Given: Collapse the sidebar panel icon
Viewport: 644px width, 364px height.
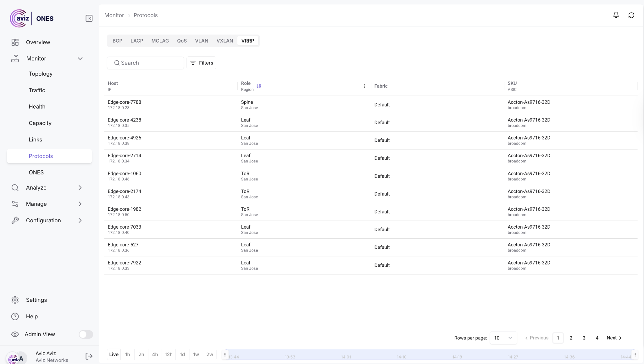Looking at the screenshot, I should click(x=89, y=18).
